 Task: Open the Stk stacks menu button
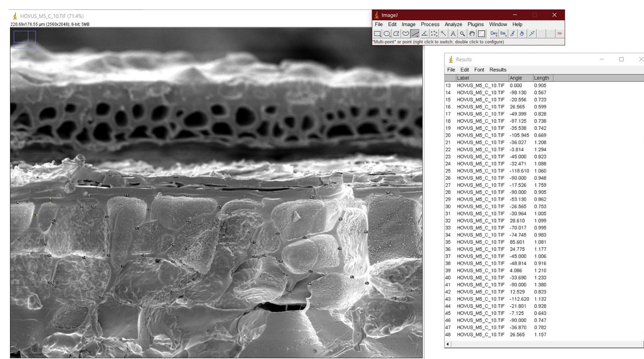pyautogui.click(x=503, y=34)
